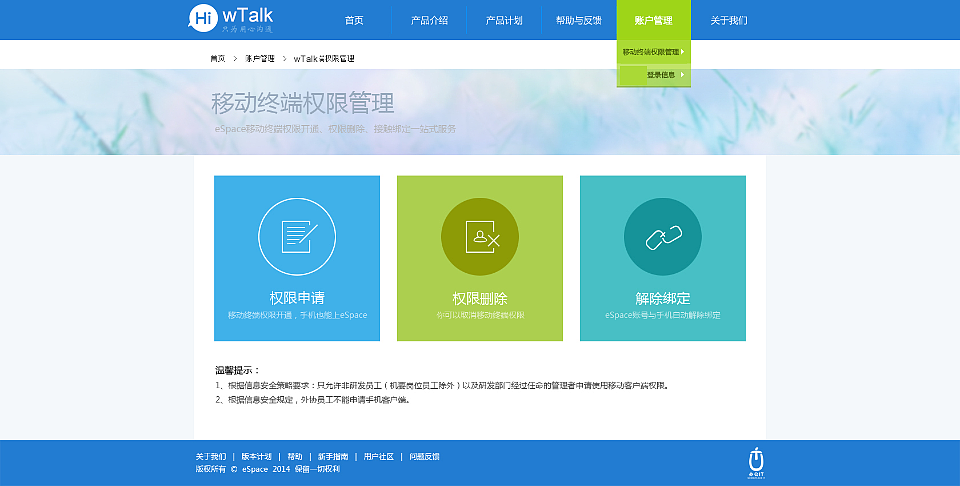Expand the 移动终端权限管理 submenu entry
This screenshot has height=486, width=960.
653,52
